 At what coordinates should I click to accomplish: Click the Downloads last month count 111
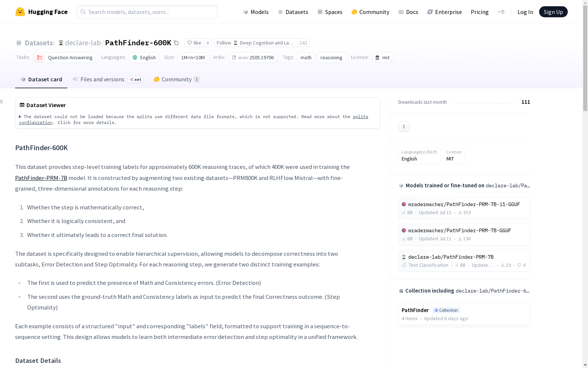(x=526, y=102)
